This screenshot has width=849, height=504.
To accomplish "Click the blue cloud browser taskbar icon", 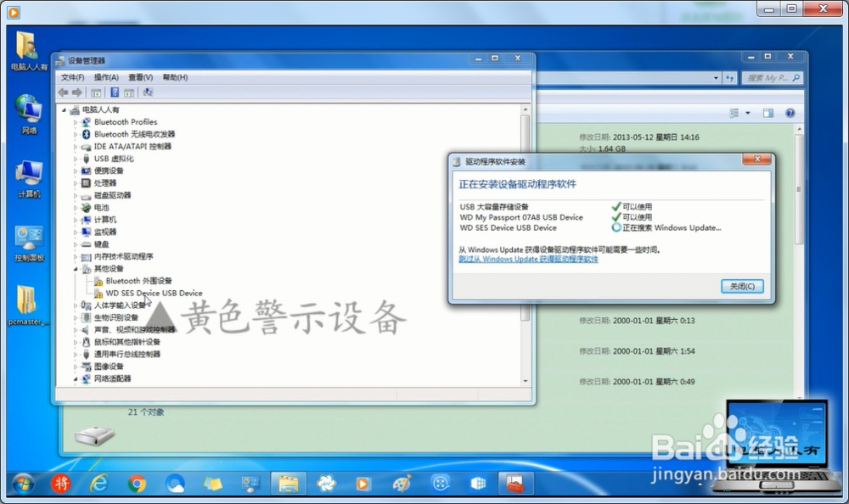I will [174, 484].
